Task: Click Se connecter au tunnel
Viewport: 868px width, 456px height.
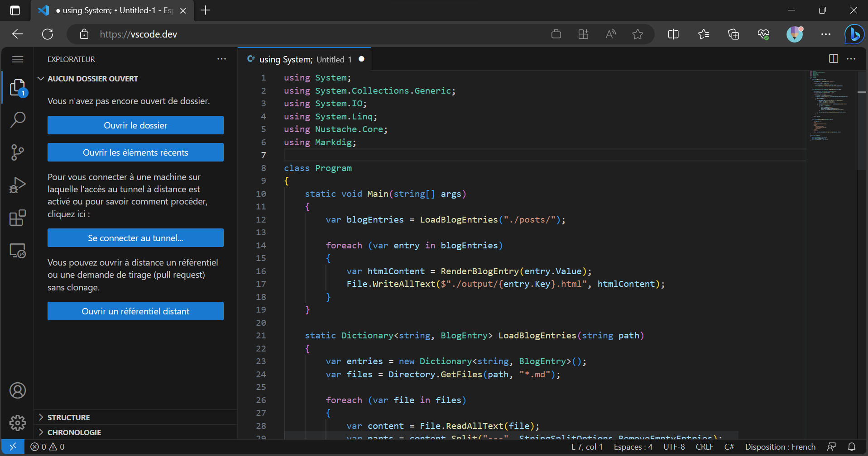Action: pyautogui.click(x=135, y=237)
